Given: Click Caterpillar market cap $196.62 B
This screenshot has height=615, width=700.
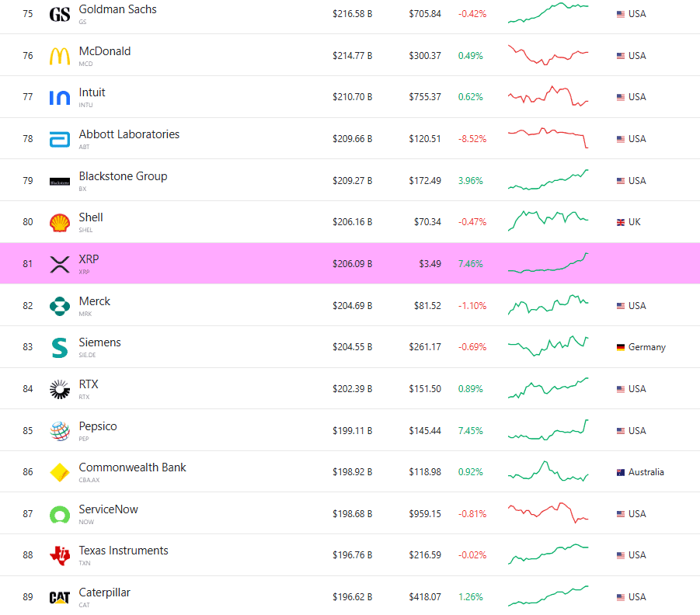Looking at the screenshot, I should pos(352,597).
